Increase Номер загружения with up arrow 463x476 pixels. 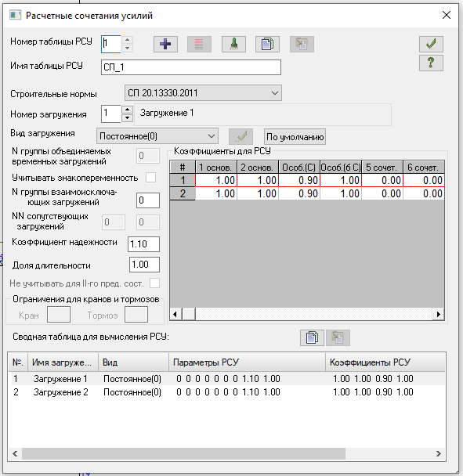[127, 110]
